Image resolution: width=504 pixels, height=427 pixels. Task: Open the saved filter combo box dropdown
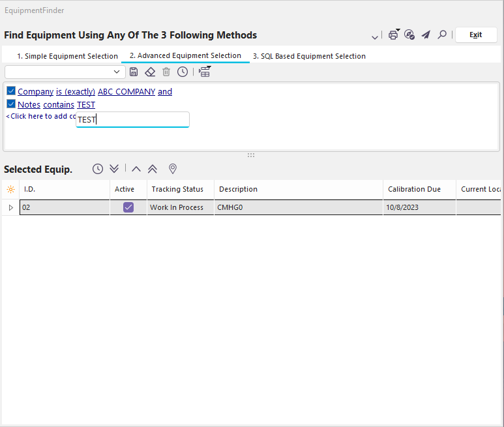pos(117,72)
